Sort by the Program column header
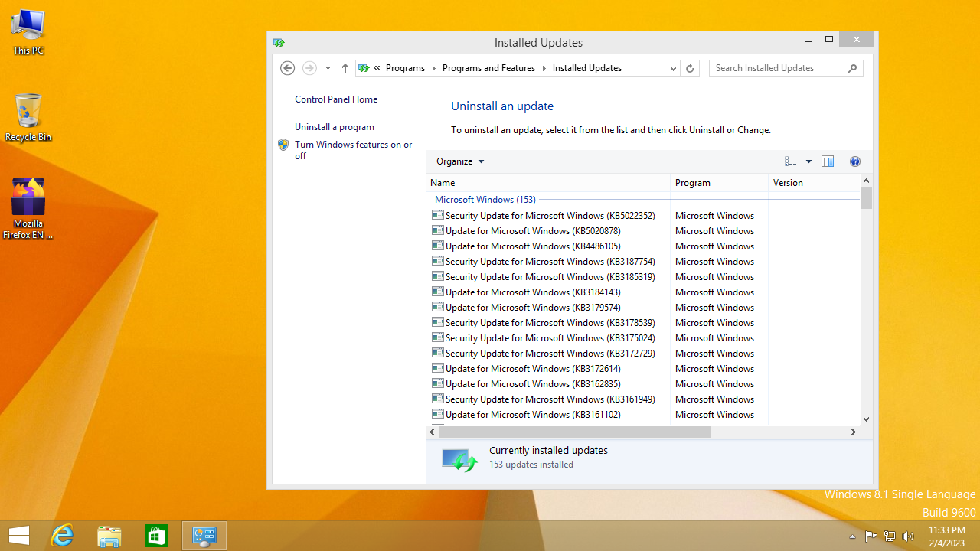980x551 pixels. click(720, 183)
